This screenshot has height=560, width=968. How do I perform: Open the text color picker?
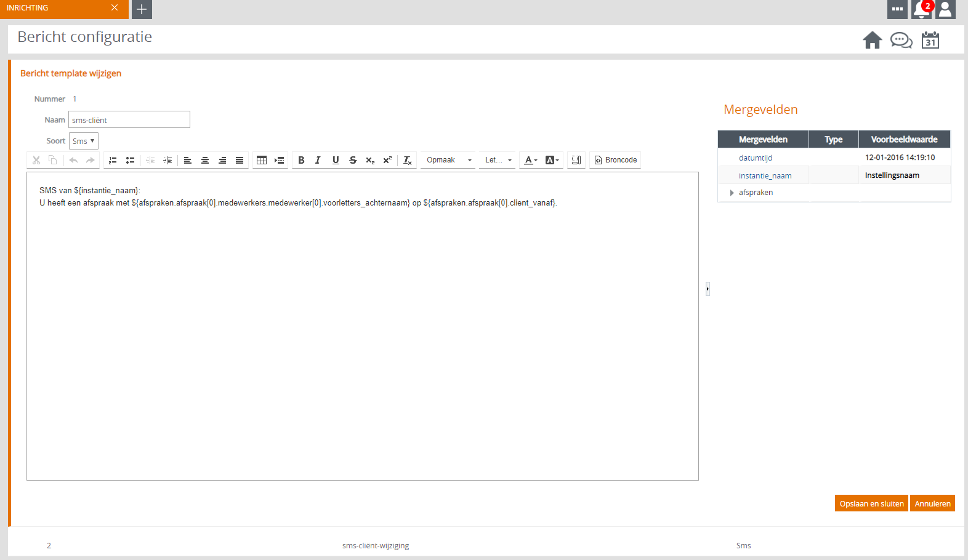(531, 160)
